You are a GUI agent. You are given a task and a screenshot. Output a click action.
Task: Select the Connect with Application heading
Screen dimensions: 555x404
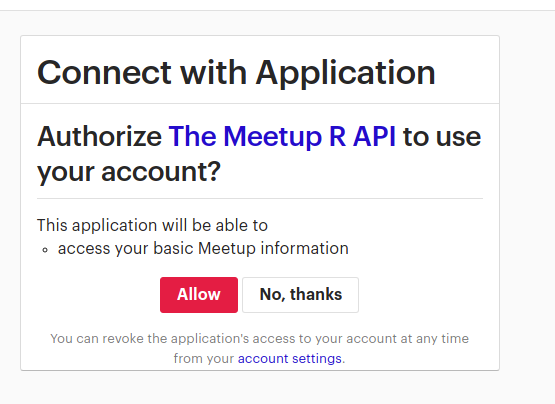[x=236, y=73]
